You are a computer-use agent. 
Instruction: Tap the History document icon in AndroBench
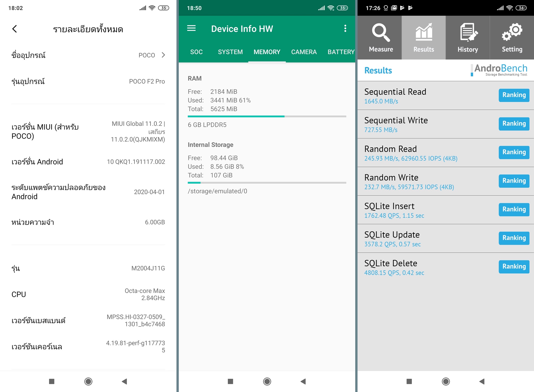tap(468, 32)
